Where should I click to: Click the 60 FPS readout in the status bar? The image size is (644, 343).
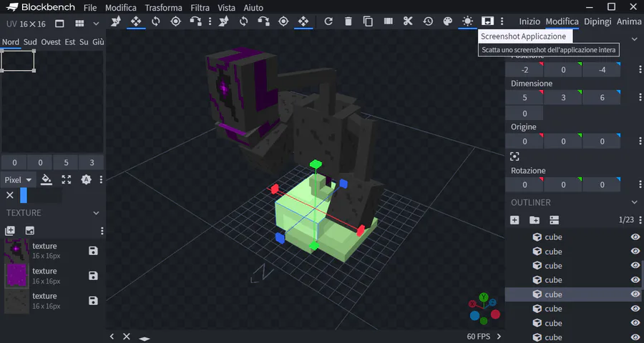click(479, 337)
